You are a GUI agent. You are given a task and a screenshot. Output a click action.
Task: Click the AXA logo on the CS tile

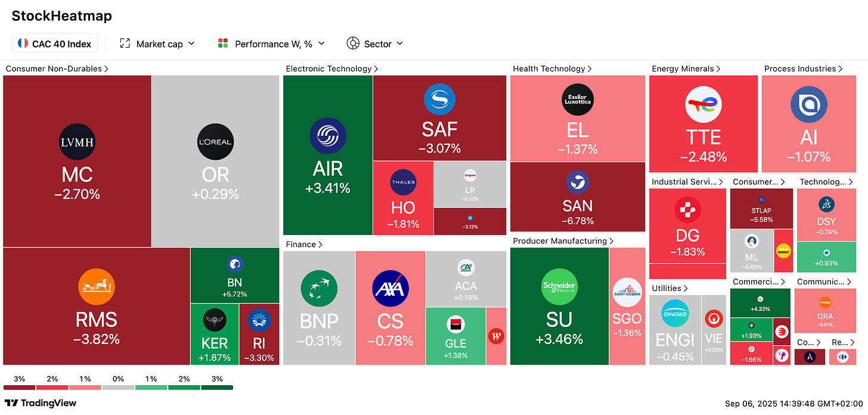(x=390, y=289)
